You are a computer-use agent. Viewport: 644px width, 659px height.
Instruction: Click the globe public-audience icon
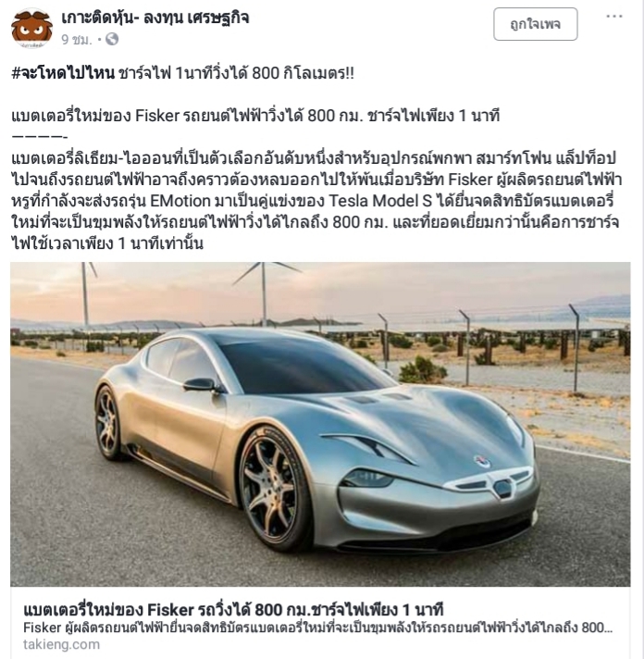(112, 40)
